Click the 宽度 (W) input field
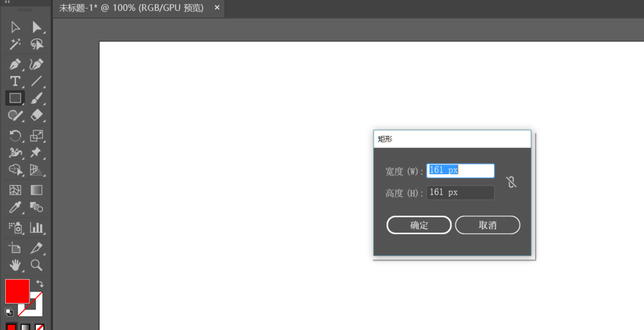The image size is (644, 330). pos(460,171)
